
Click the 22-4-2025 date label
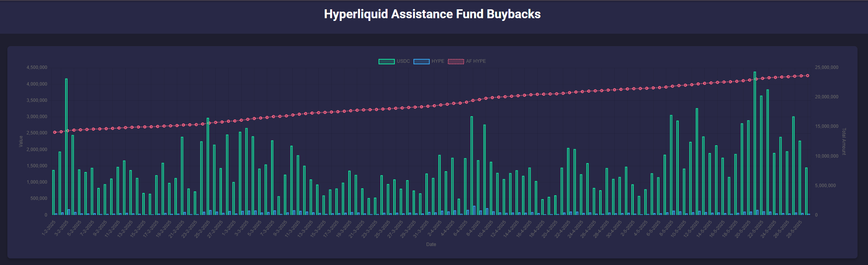562,229
